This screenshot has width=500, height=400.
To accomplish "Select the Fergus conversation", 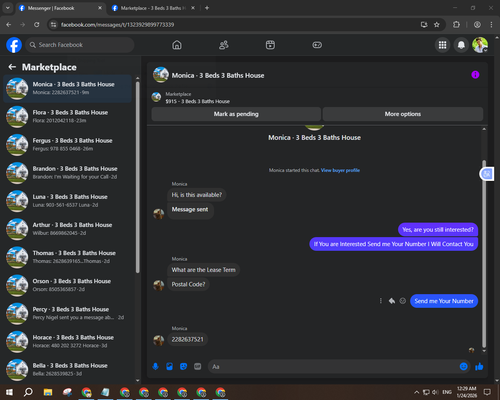I will point(68,145).
